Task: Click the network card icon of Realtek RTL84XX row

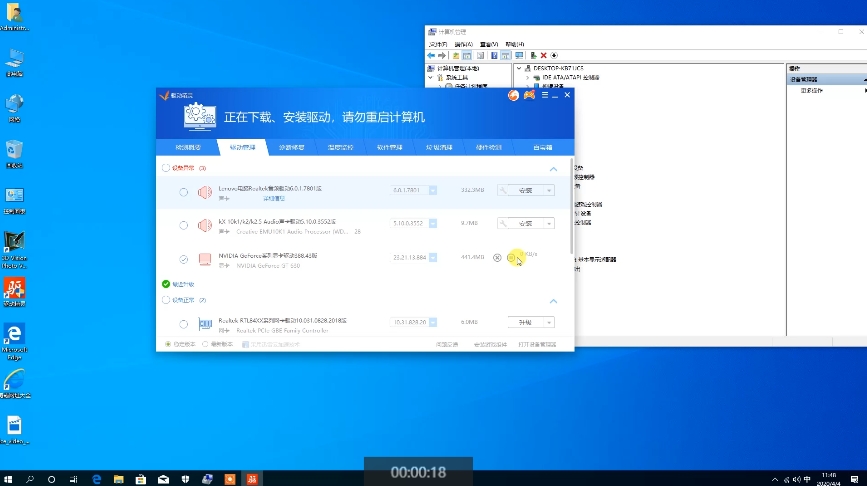Action: 205,324
